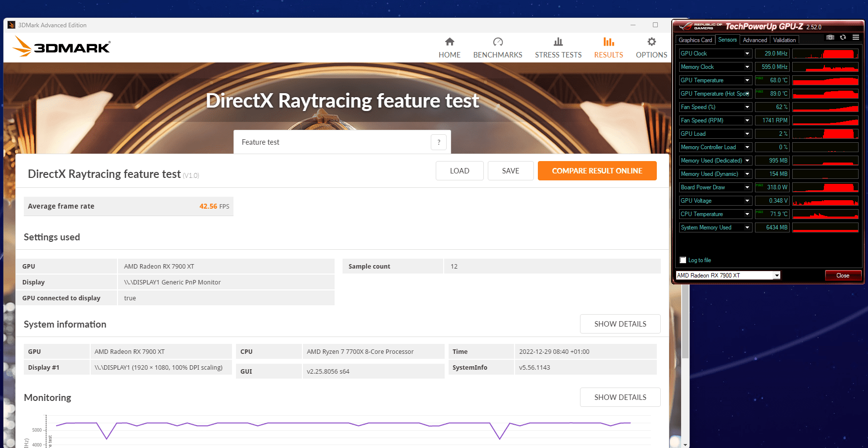868x448 pixels.
Task: Open the GPU Temperature sensor dropdown
Action: [747, 80]
